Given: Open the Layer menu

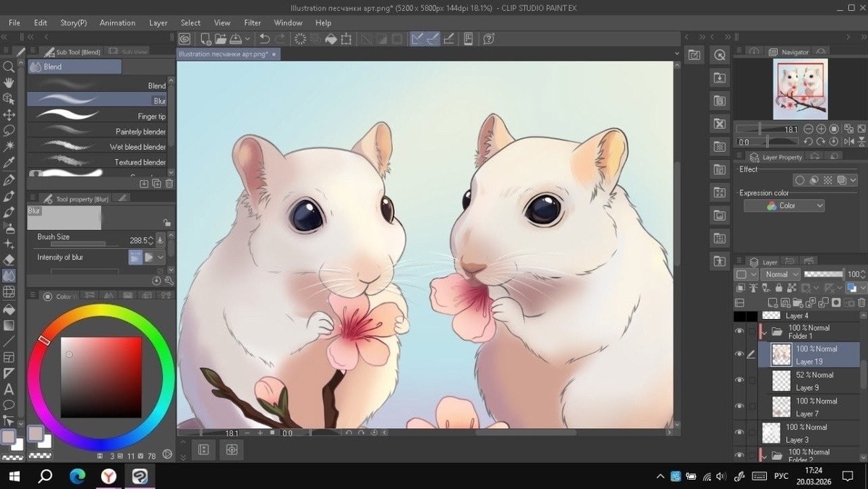Looking at the screenshot, I should click(x=158, y=22).
